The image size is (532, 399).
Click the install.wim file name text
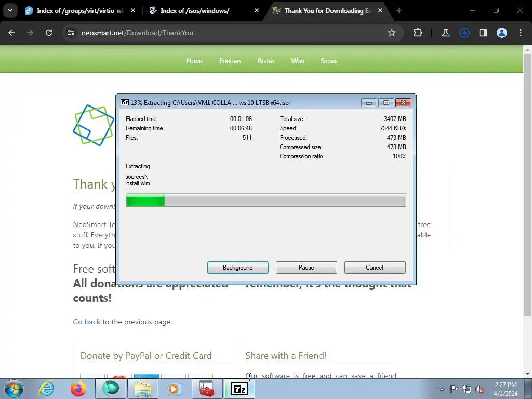pos(137,183)
